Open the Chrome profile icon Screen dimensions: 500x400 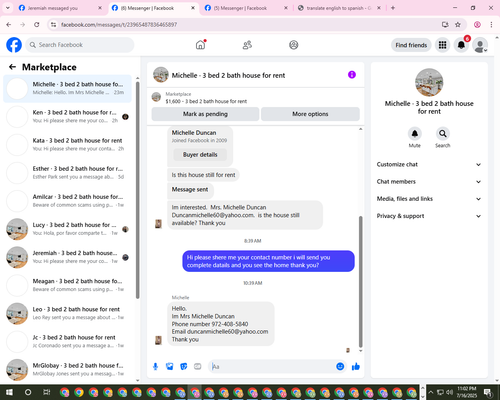477,24
